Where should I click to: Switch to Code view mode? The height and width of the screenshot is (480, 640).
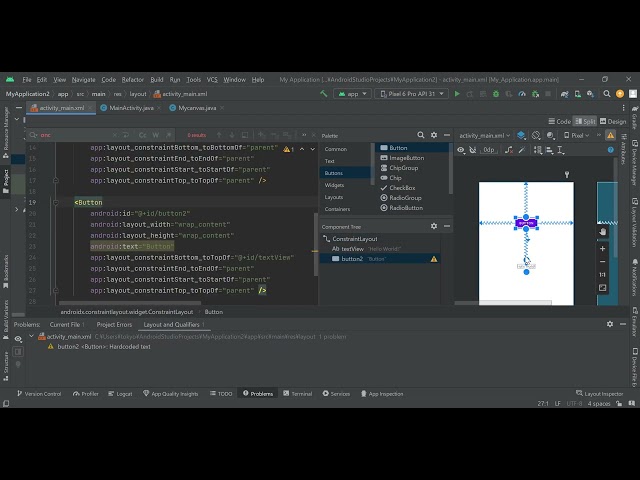[x=559, y=121]
